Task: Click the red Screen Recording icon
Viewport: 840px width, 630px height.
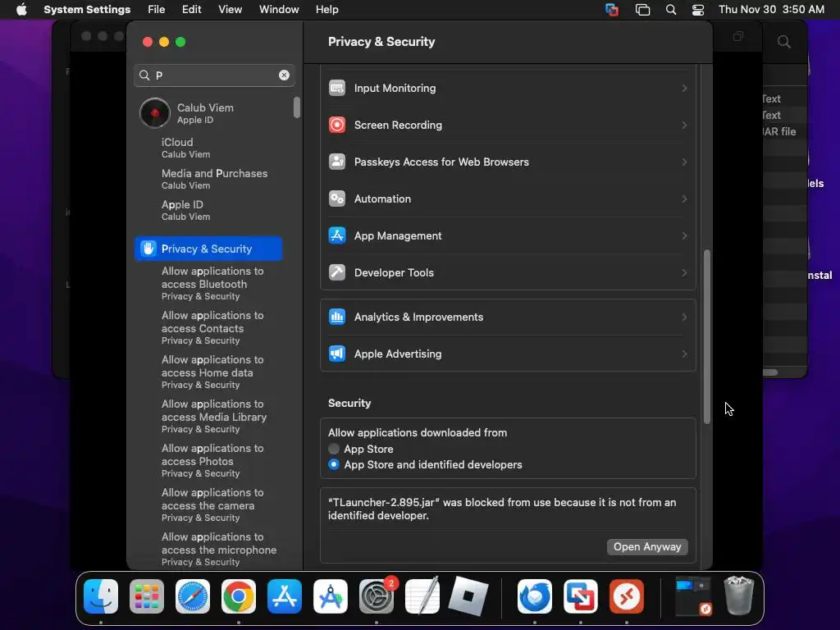Action: point(337,125)
